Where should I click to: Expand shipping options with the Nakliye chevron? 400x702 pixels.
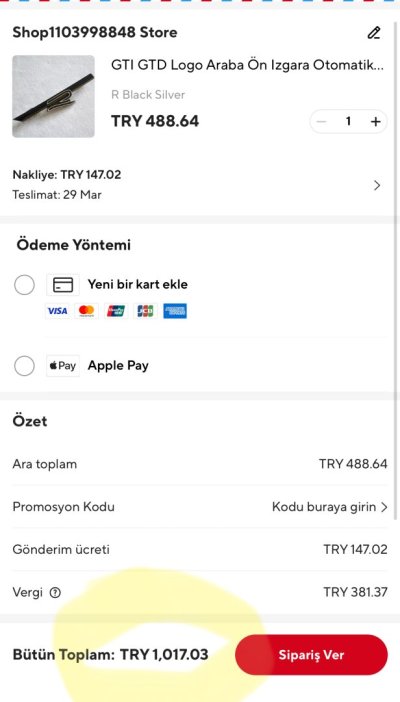(x=377, y=185)
